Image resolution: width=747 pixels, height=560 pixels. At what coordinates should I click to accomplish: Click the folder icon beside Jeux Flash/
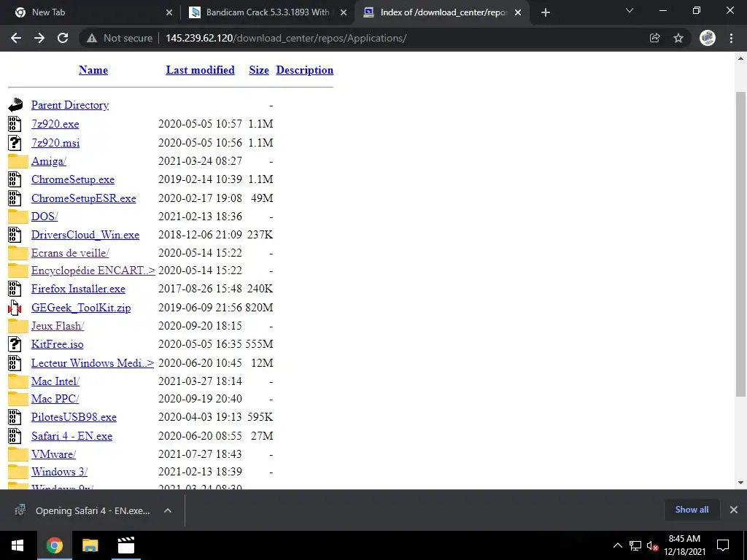(18, 326)
